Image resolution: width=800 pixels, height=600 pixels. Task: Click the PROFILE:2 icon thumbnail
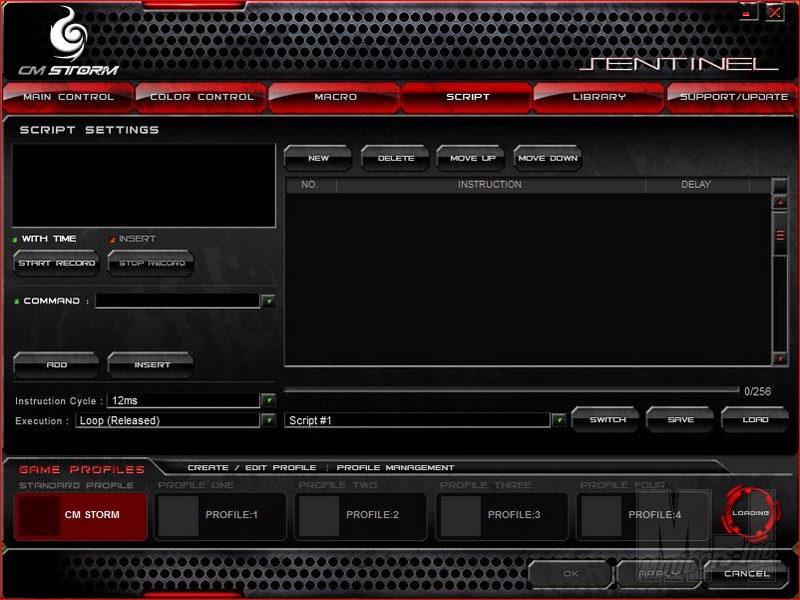319,516
